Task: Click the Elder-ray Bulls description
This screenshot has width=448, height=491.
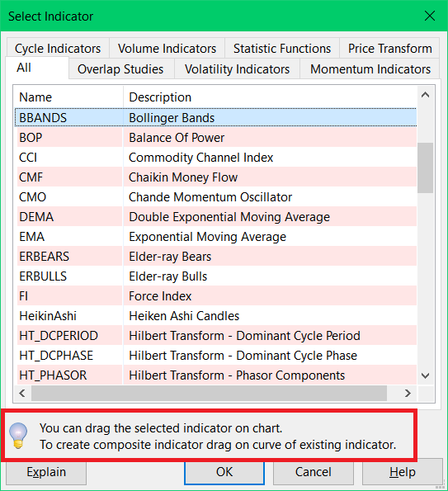Action: pyautogui.click(x=168, y=276)
